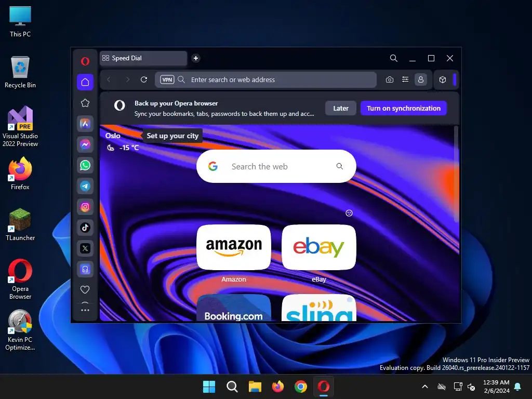Viewport: 532px width, 399px height.
Task: Select the Opera Browser desktop shortcut
Action: (20, 279)
